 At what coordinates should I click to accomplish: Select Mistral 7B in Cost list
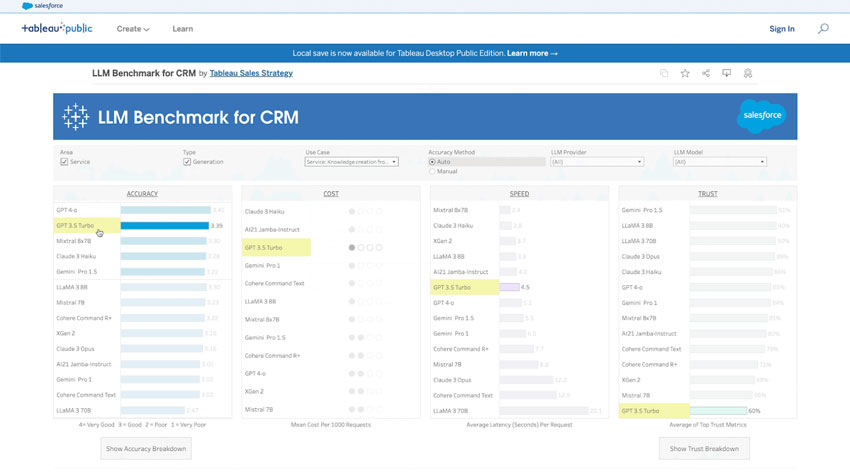click(x=259, y=409)
